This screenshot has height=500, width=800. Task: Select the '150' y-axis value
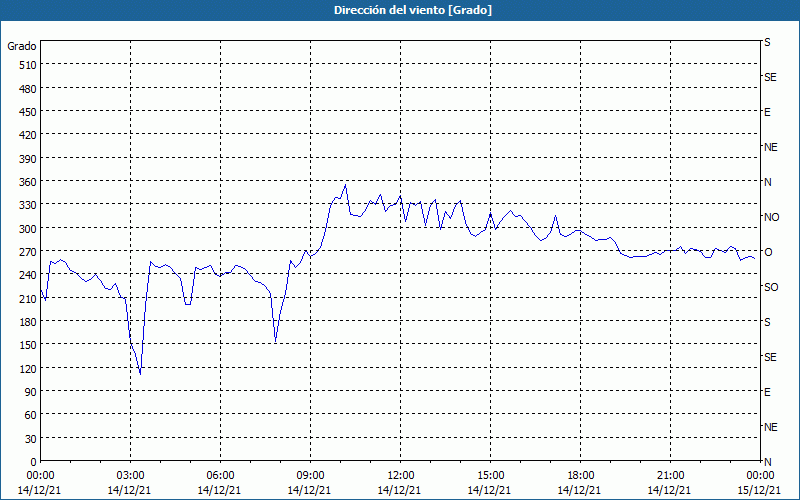pos(28,345)
